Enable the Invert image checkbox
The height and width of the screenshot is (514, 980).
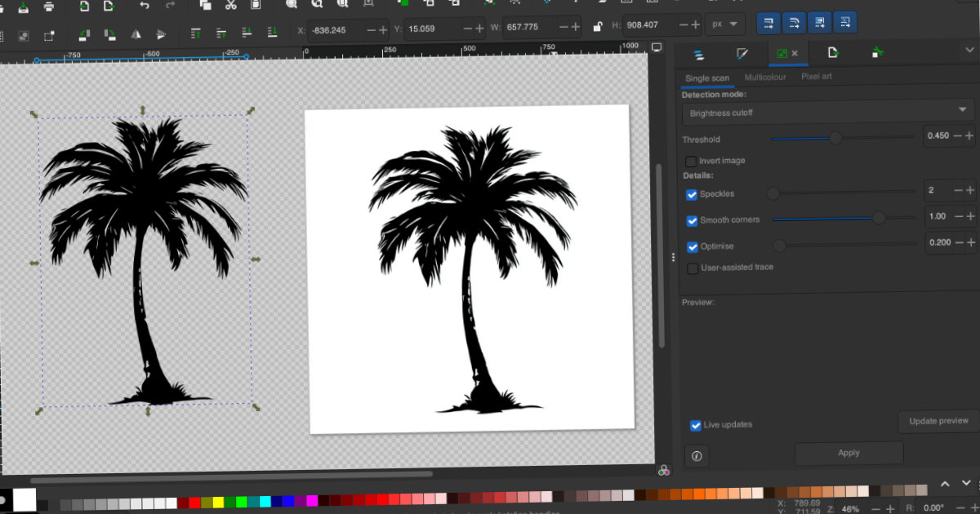coord(692,162)
